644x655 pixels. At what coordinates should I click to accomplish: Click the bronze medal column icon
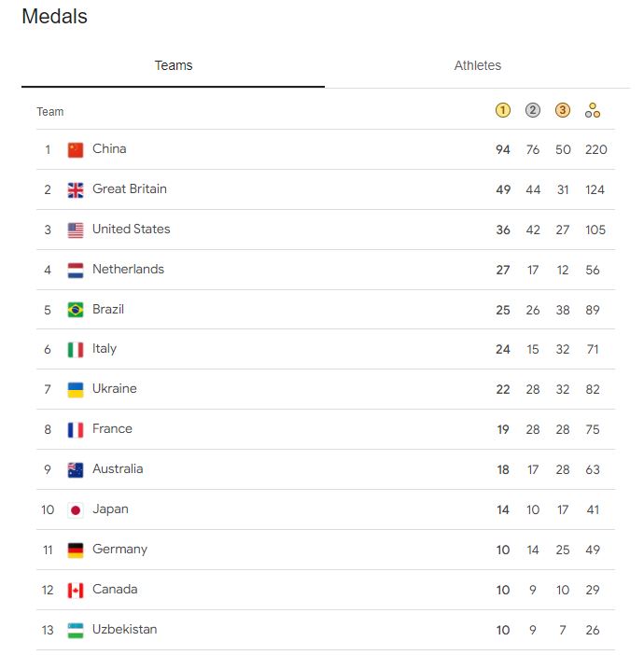click(x=563, y=110)
